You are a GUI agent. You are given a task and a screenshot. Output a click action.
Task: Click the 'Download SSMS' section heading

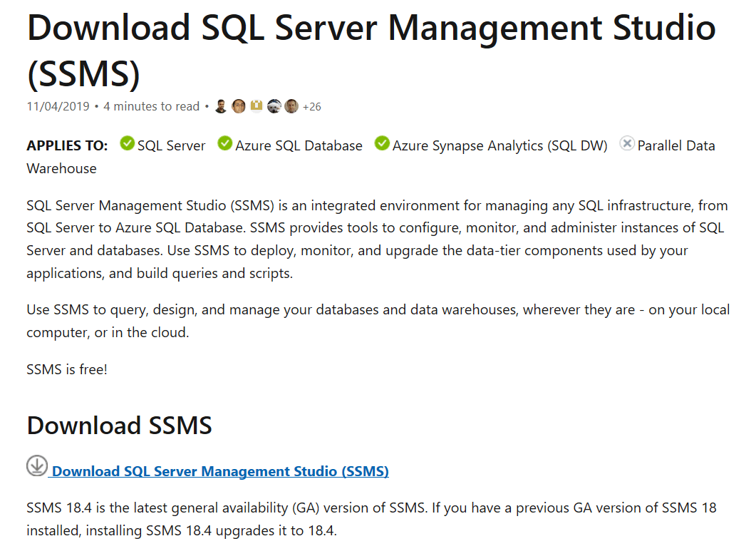point(119,426)
